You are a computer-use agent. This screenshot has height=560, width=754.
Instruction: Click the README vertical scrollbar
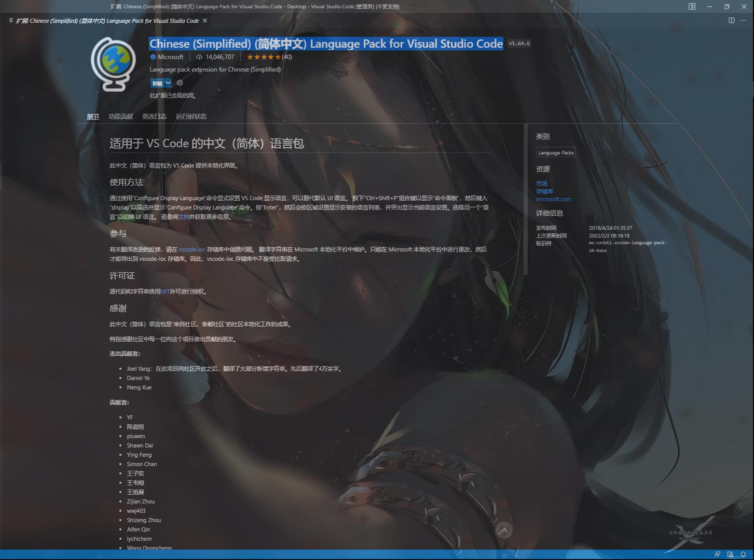click(526, 200)
